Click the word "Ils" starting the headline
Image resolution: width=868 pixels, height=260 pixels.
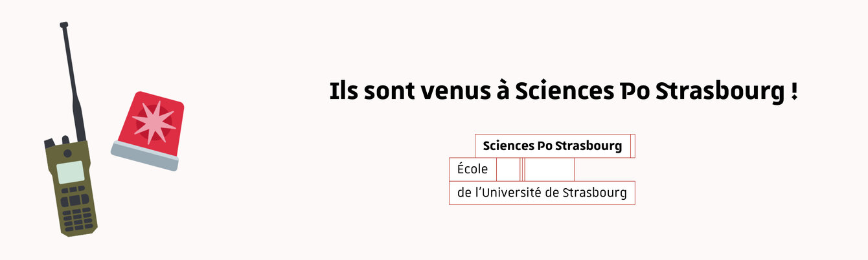tap(343, 92)
